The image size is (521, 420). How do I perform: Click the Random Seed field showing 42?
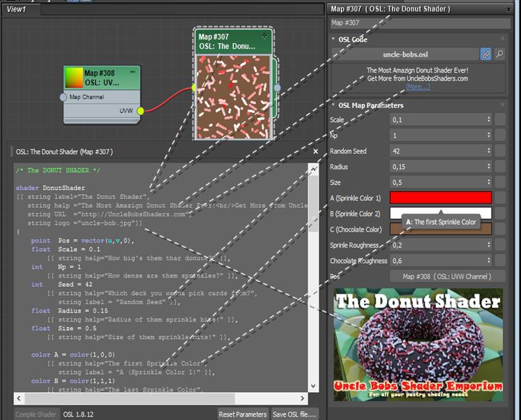(438, 151)
